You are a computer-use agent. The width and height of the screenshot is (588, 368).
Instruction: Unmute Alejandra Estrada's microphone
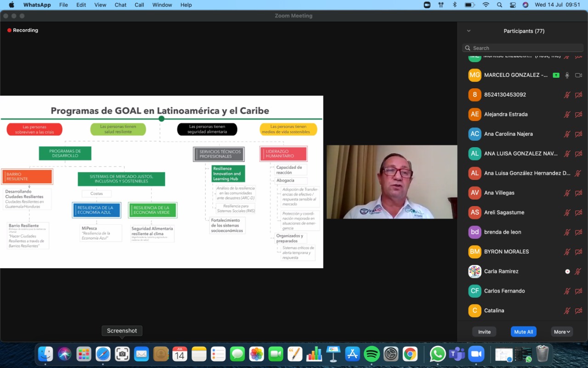pos(567,115)
